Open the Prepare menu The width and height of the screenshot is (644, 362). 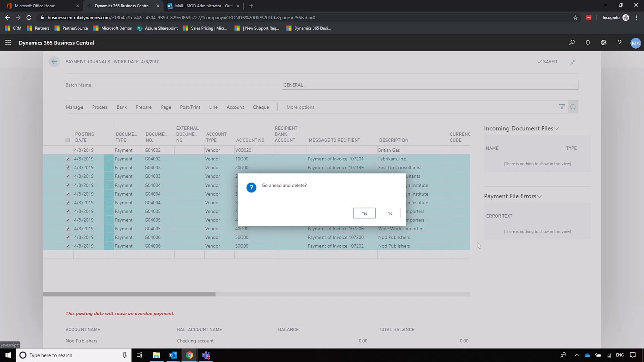143,107
